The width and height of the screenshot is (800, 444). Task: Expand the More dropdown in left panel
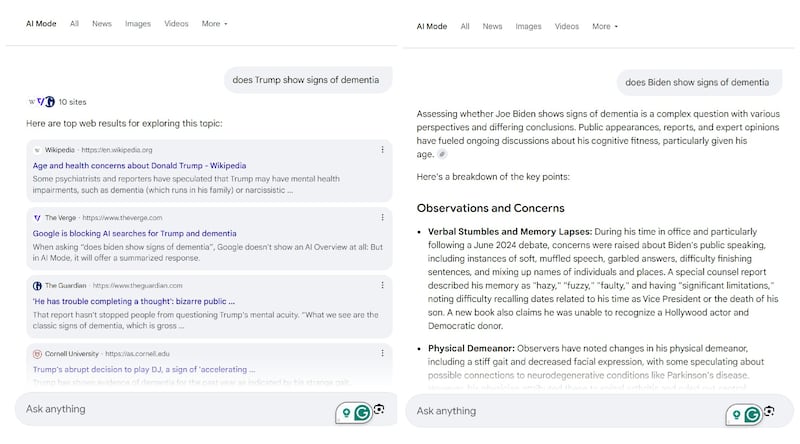point(214,23)
